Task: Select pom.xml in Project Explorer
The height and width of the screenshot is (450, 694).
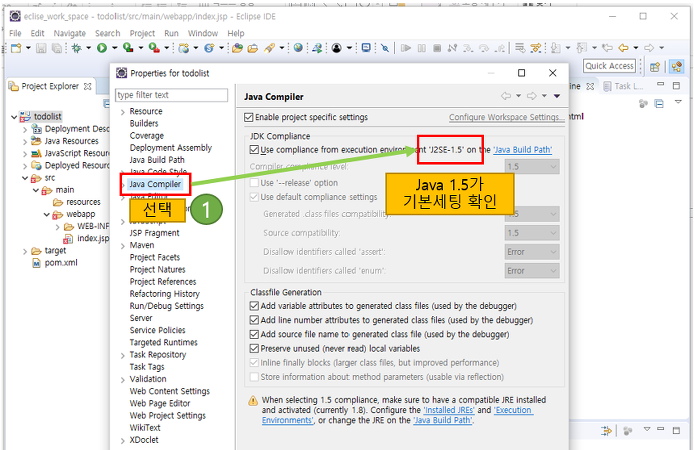Action: click(x=61, y=263)
